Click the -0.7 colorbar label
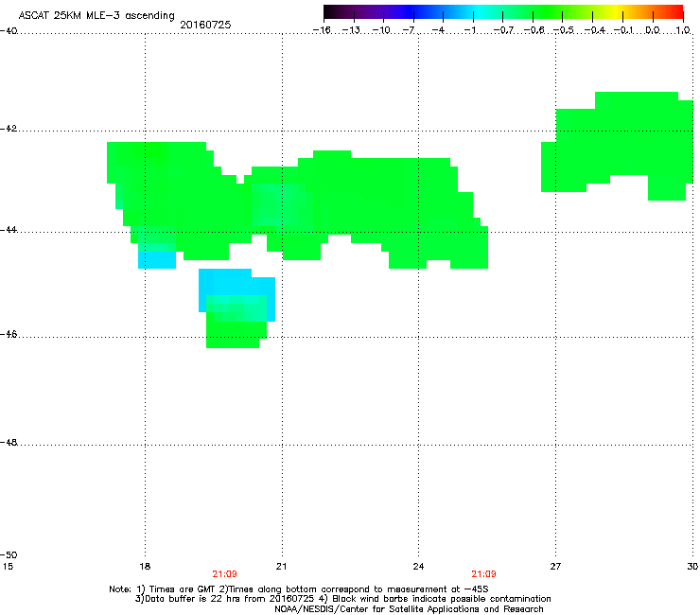 coord(503,30)
